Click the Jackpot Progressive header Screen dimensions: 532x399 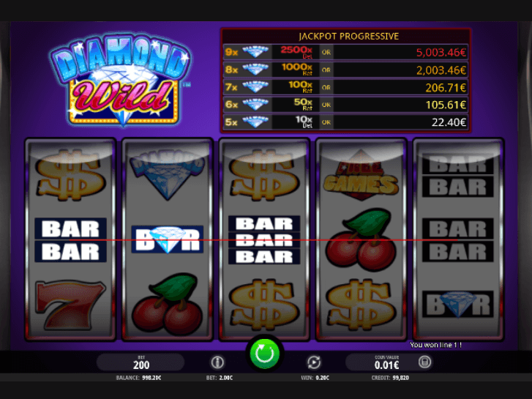click(x=348, y=37)
